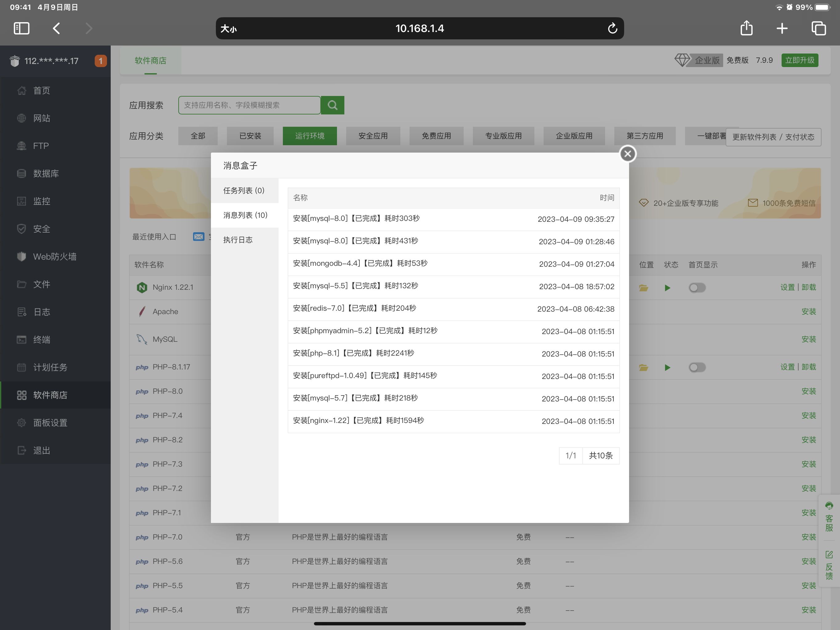Screen dimensions: 840x630
Task: Select 专业版应用 category filter
Action: (503, 136)
